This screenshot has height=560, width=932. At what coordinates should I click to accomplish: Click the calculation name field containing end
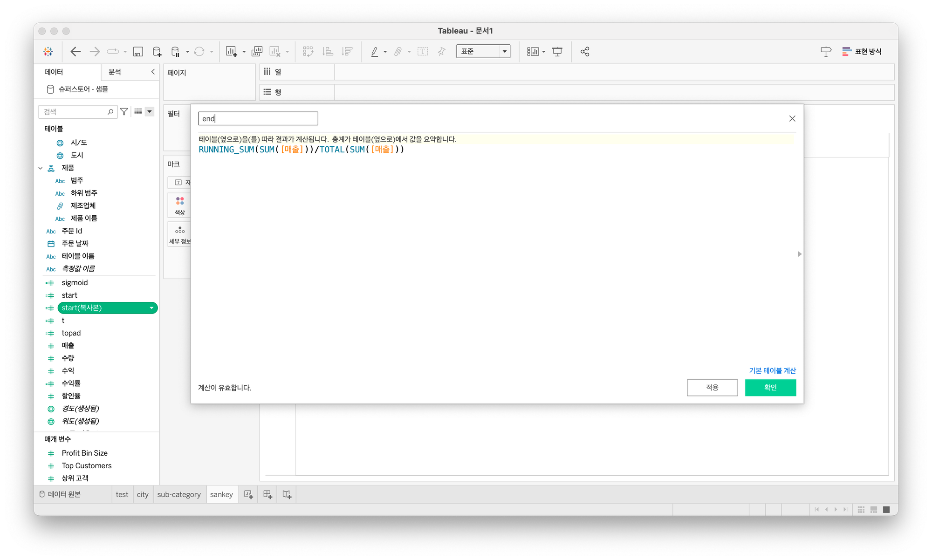pyautogui.click(x=258, y=119)
